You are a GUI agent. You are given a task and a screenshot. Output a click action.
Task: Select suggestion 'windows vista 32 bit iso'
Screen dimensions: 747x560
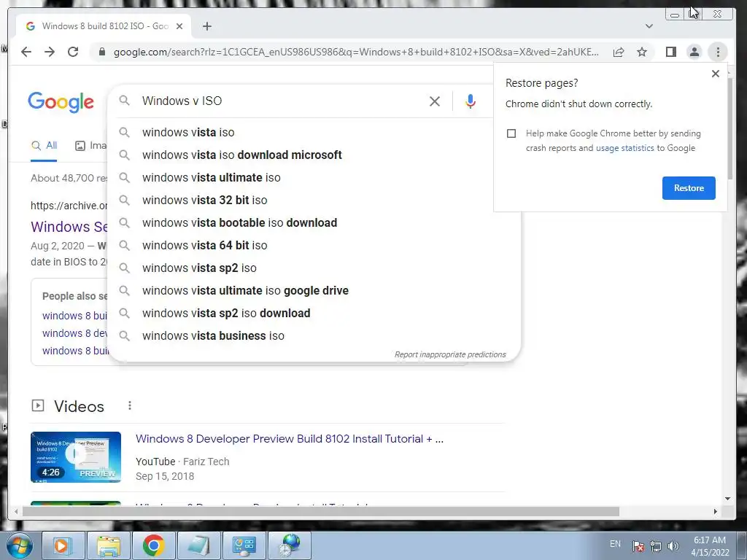pos(314,200)
